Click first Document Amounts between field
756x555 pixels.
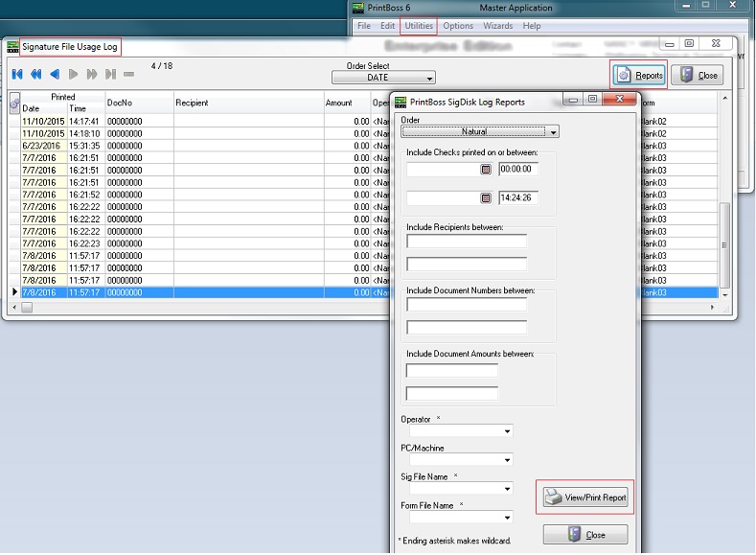[452, 371]
